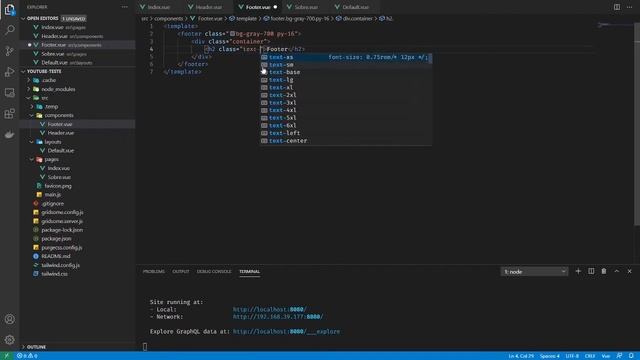Viewport: 640px width, 360px height.
Task: Click the bg-gray-700 color swatch in code
Action: point(232,34)
